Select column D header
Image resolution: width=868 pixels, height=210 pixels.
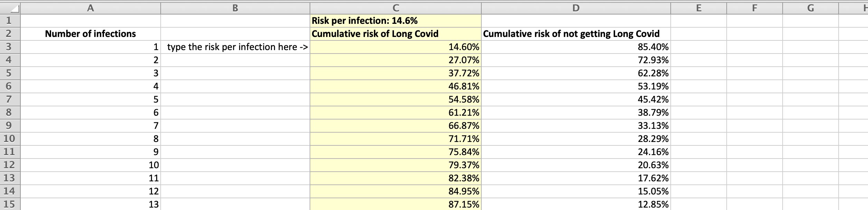pyautogui.click(x=576, y=8)
